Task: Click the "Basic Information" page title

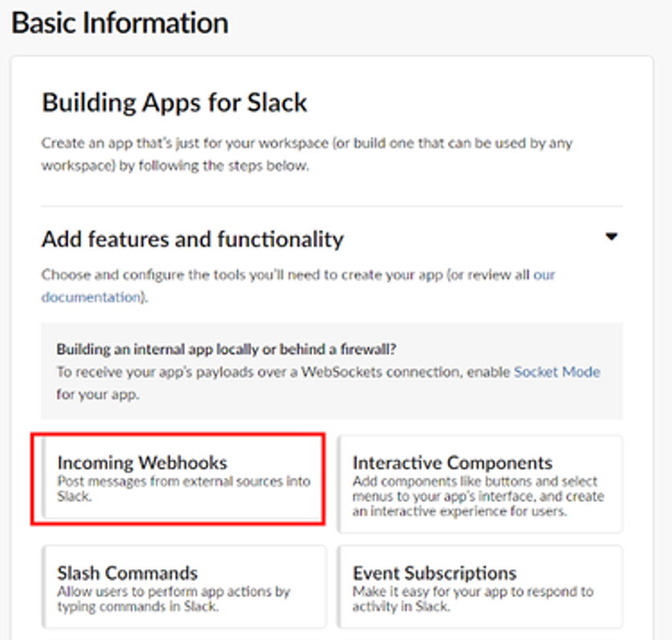Action: point(120,23)
